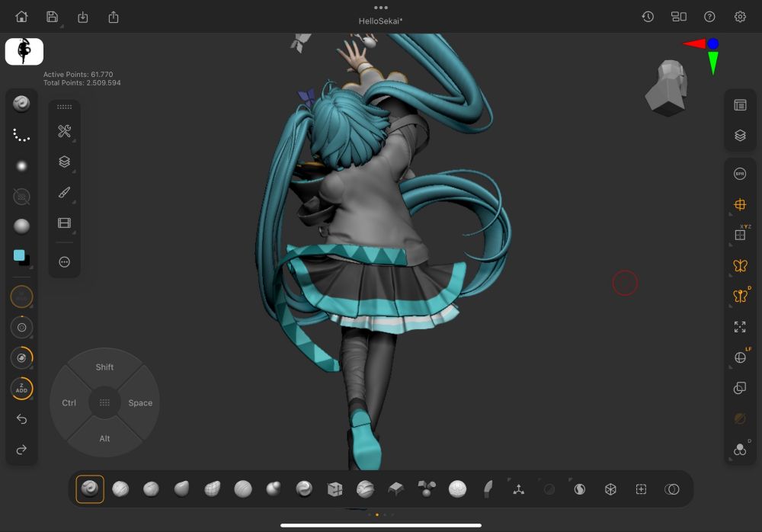Toggle the overlapping-squares transparency button
The width and height of the screenshot is (762, 532).
point(740,388)
